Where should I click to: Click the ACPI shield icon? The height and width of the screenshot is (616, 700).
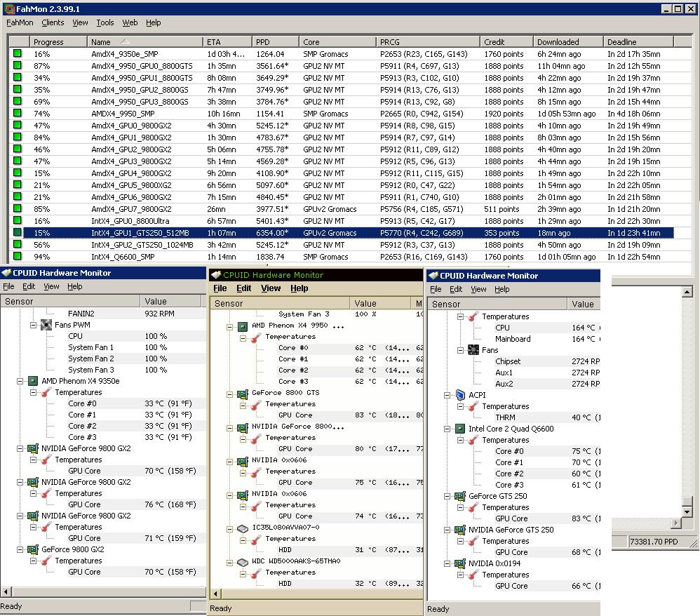coord(460,395)
